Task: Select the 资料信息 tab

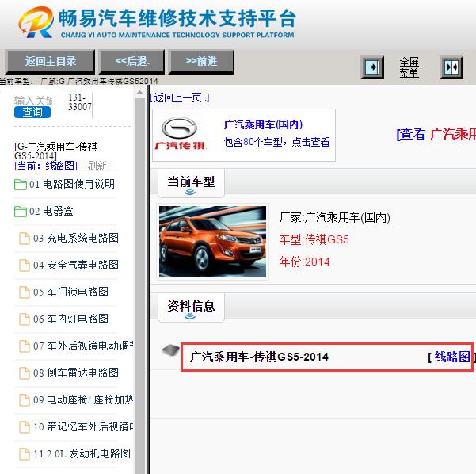Action: [x=191, y=308]
